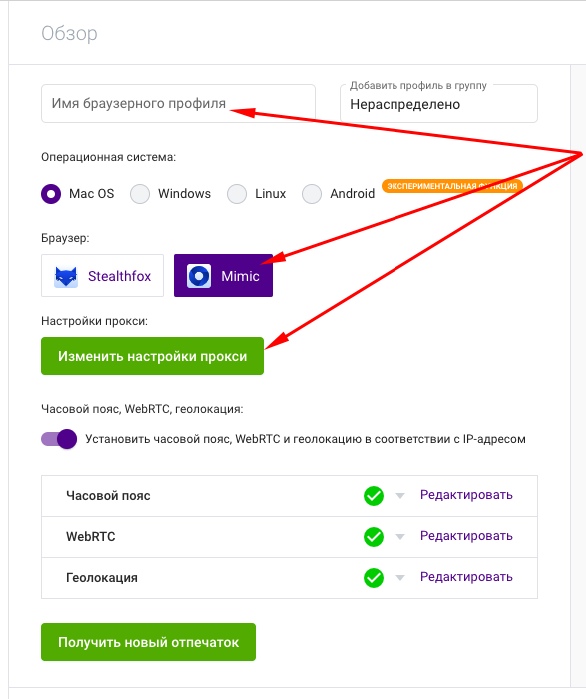Click the green checkmark next to Часовой пояс
This screenshot has height=699, width=586.
point(374,496)
